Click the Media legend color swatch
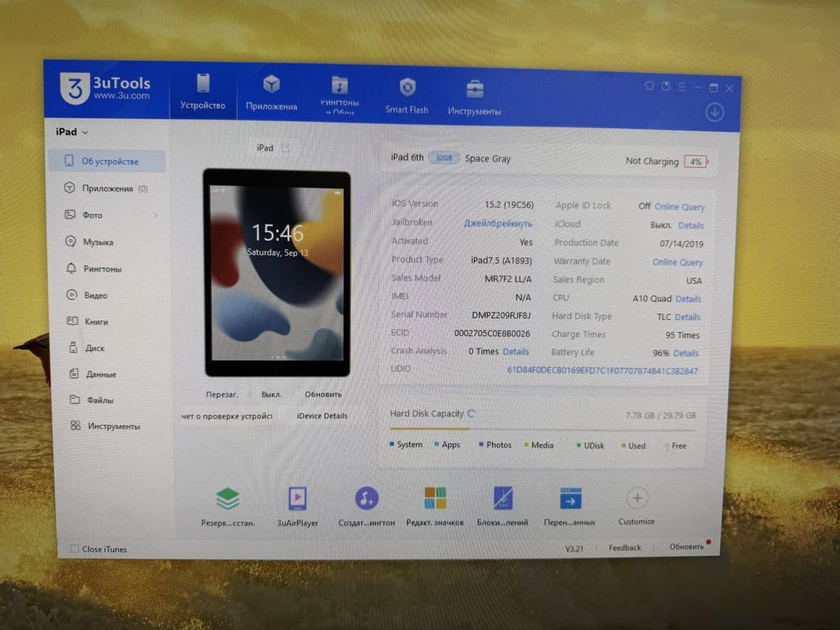The width and height of the screenshot is (840, 630). (x=527, y=444)
